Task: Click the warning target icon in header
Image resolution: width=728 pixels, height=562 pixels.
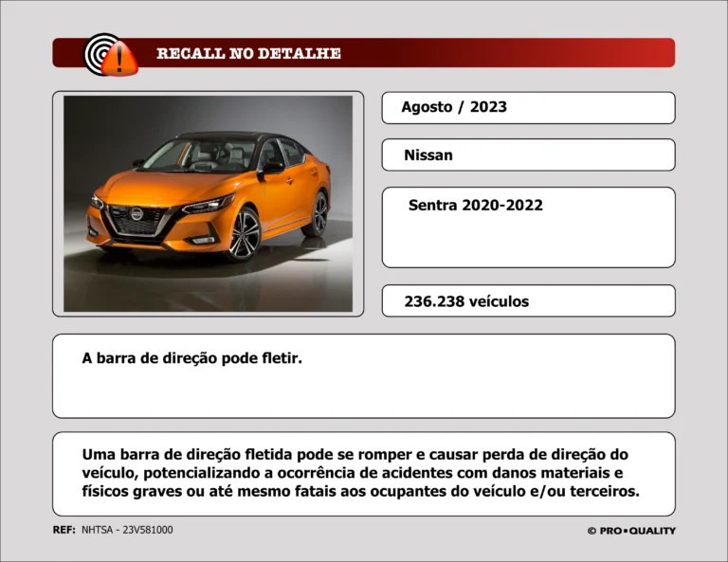Action: coord(102,51)
